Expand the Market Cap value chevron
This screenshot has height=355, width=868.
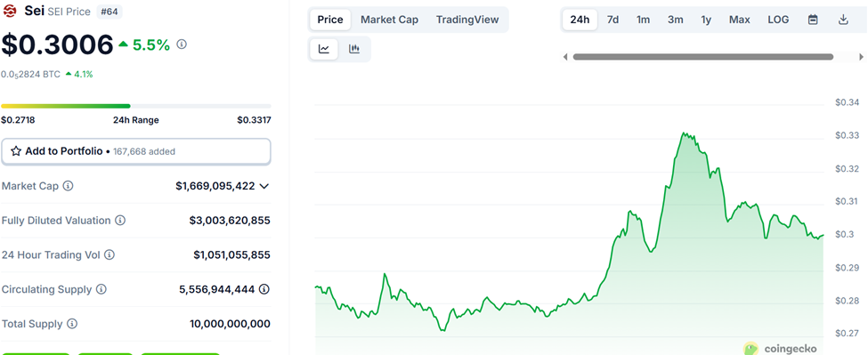(x=264, y=186)
